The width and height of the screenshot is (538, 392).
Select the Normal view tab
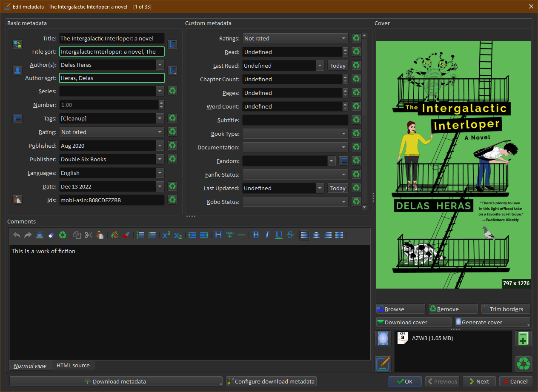[x=30, y=366]
